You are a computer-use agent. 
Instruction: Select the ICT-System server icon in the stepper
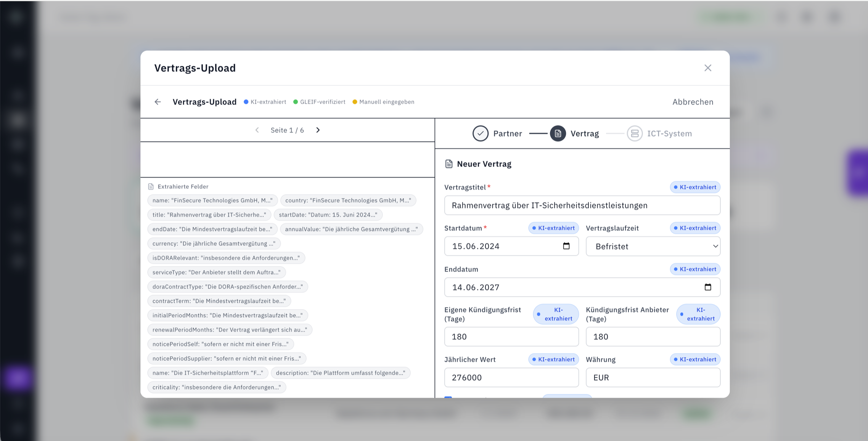634,133
